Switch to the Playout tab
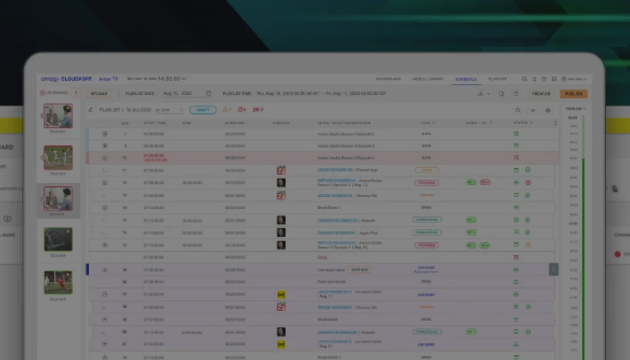 pyautogui.click(x=497, y=79)
